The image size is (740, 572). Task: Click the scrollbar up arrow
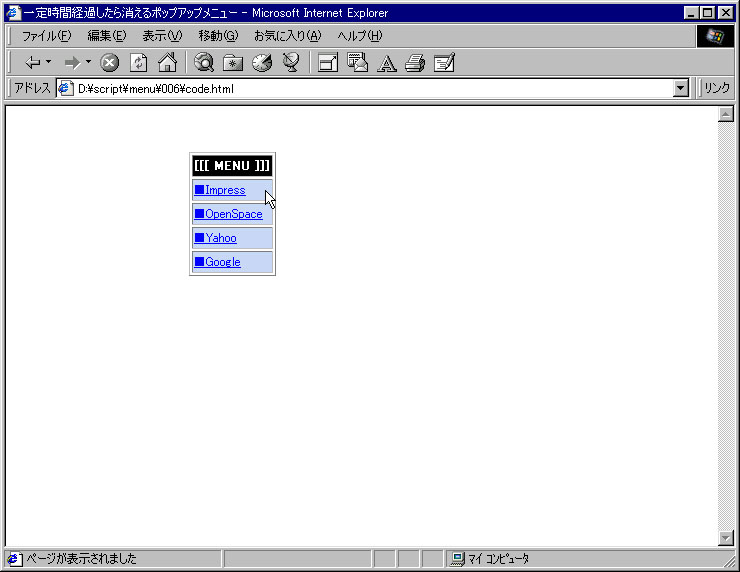725,114
